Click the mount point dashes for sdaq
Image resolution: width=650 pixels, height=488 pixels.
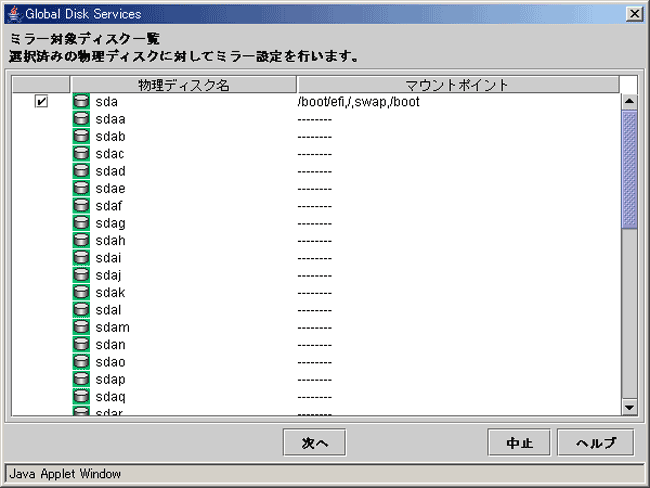pos(315,398)
